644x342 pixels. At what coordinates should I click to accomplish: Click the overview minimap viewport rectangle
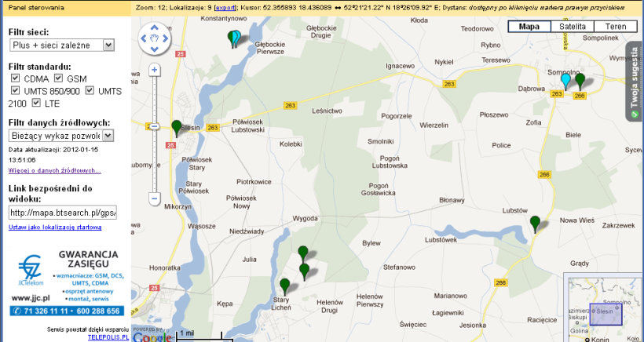tap(606, 315)
